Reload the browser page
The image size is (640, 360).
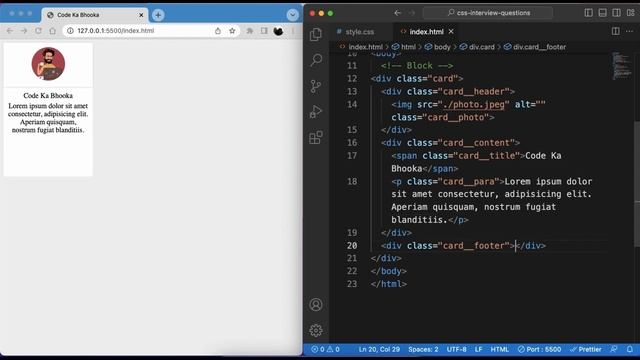(x=38, y=31)
